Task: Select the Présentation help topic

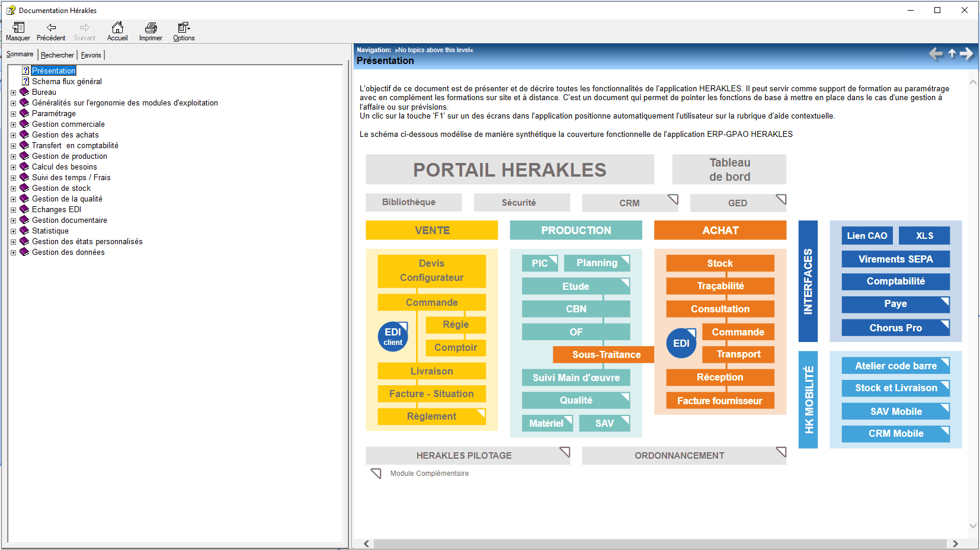Action: (x=54, y=70)
